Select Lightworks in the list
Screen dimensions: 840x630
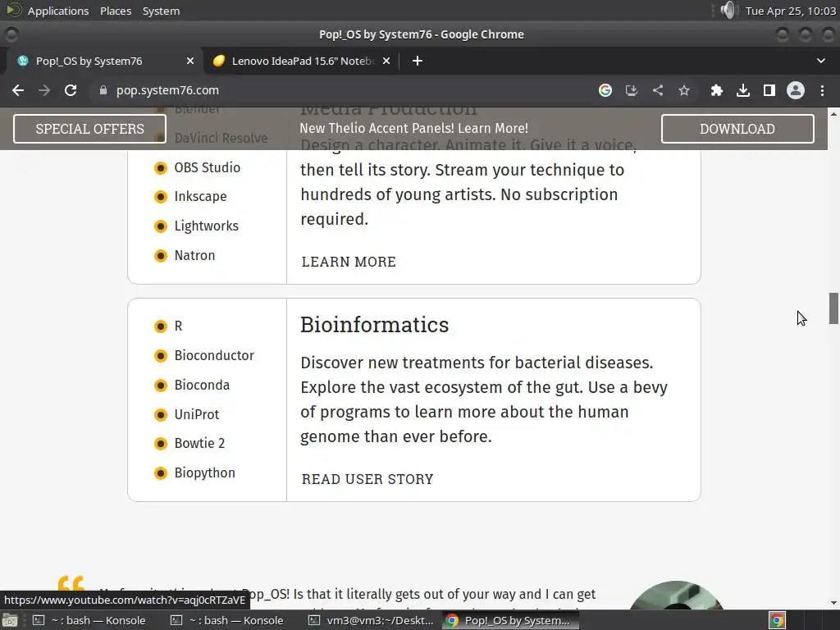click(206, 226)
